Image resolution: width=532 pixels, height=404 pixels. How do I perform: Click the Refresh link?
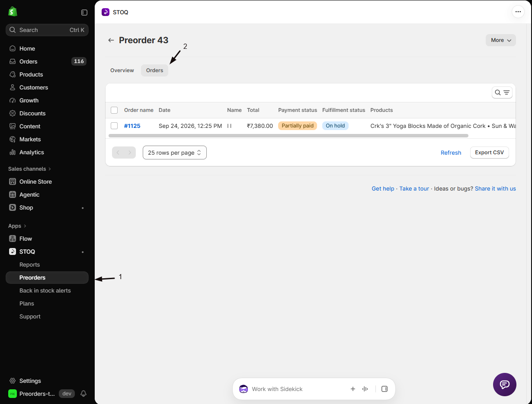pos(451,153)
